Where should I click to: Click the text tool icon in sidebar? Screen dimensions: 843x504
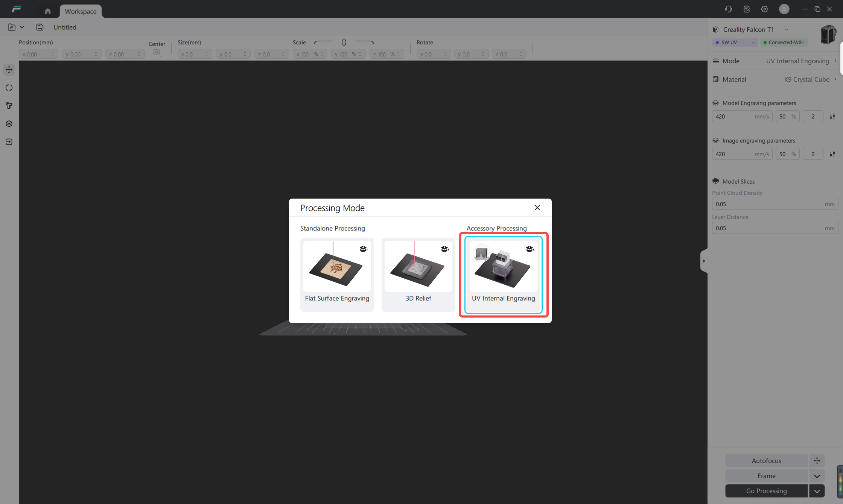click(x=9, y=106)
